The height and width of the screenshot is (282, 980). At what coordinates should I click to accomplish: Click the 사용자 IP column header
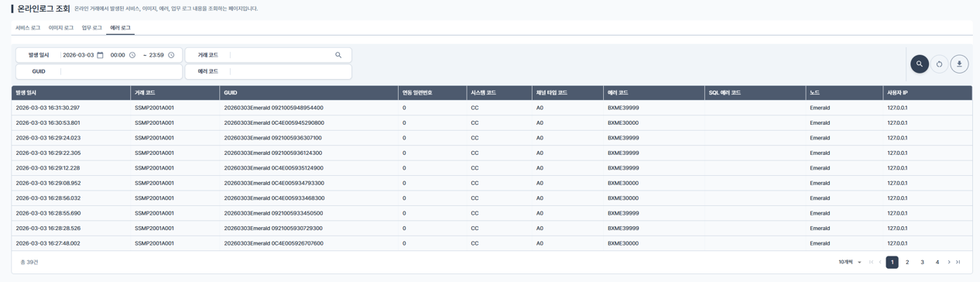[x=928, y=93]
